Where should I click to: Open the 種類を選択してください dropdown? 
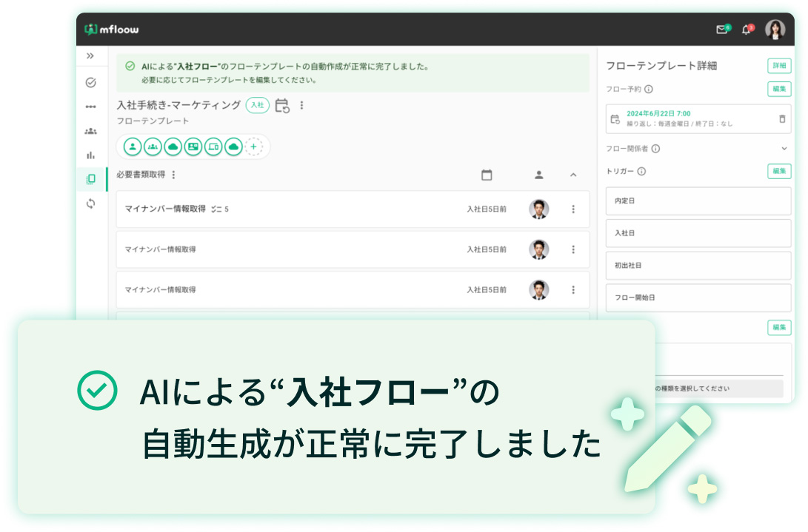(x=719, y=388)
